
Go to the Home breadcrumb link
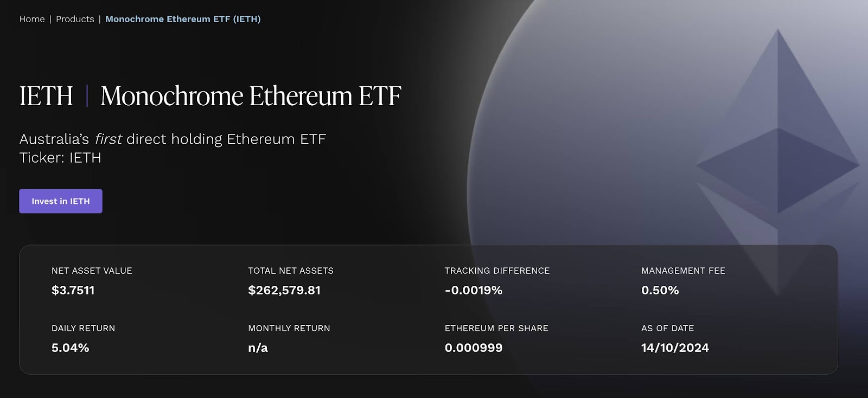[x=32, y=19]
